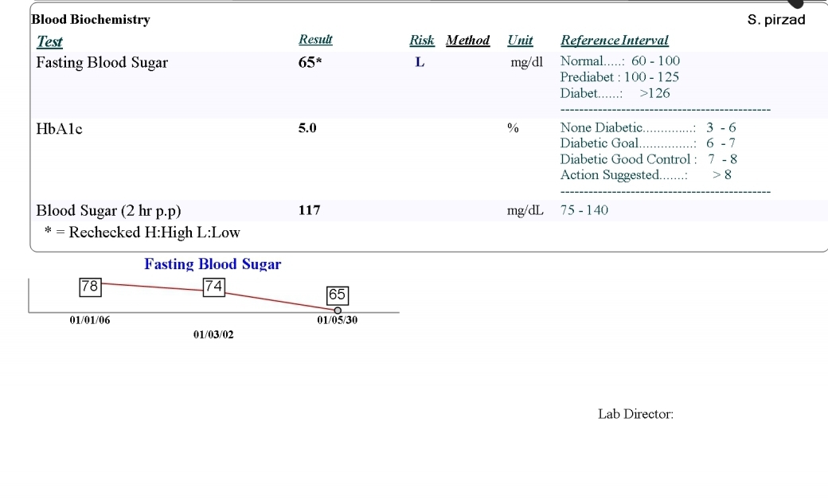Click the Reference Interval header
This screenshot has width=828, height=504.
point(614,40)
